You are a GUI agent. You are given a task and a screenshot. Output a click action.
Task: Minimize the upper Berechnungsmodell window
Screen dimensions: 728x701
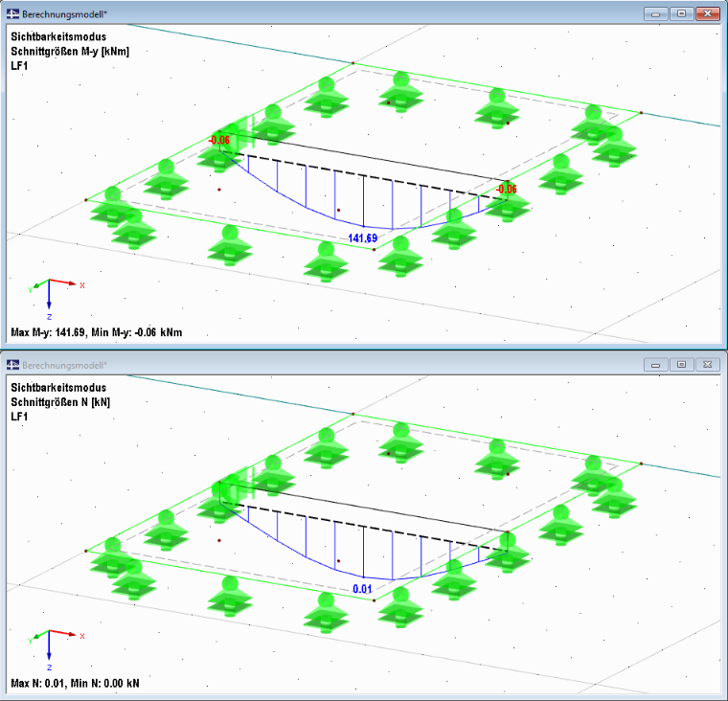[x=655, y=14]
